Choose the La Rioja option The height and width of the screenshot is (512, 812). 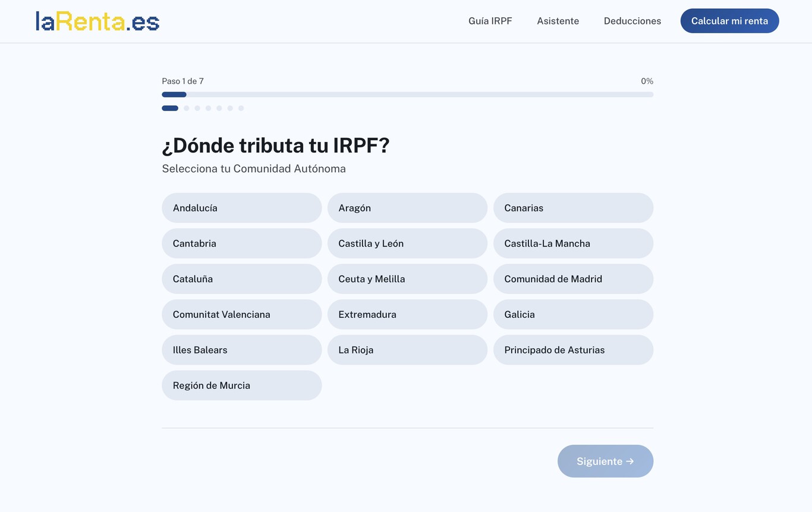click(x=407, y=350)
